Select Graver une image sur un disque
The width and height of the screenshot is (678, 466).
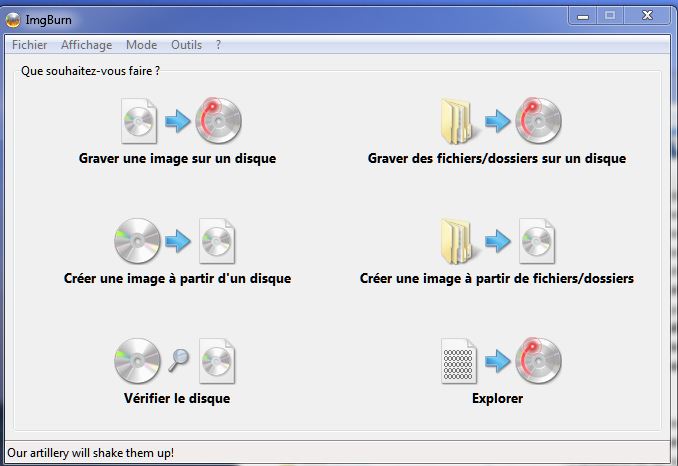(x=177, y=158)
